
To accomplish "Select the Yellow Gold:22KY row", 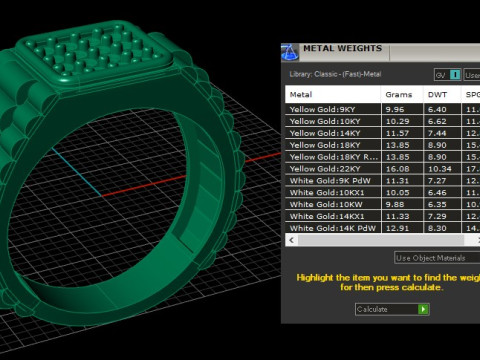I will click(383, 169).
